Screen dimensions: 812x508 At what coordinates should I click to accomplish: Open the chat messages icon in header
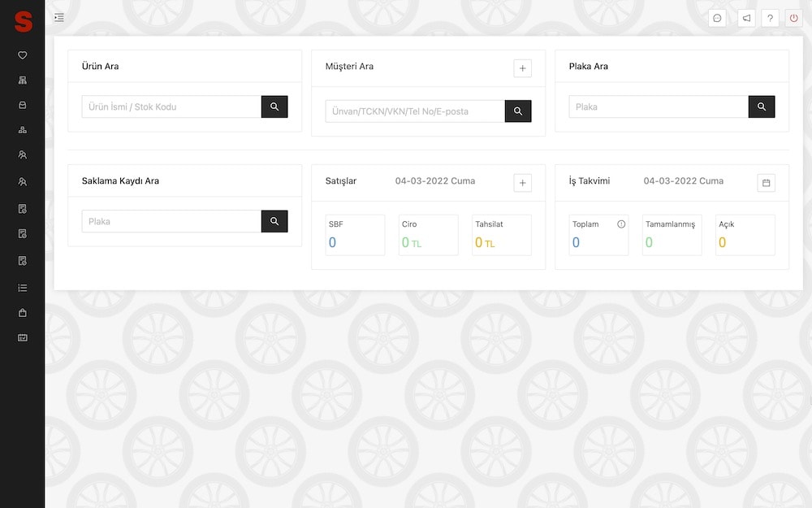point(717,18)
